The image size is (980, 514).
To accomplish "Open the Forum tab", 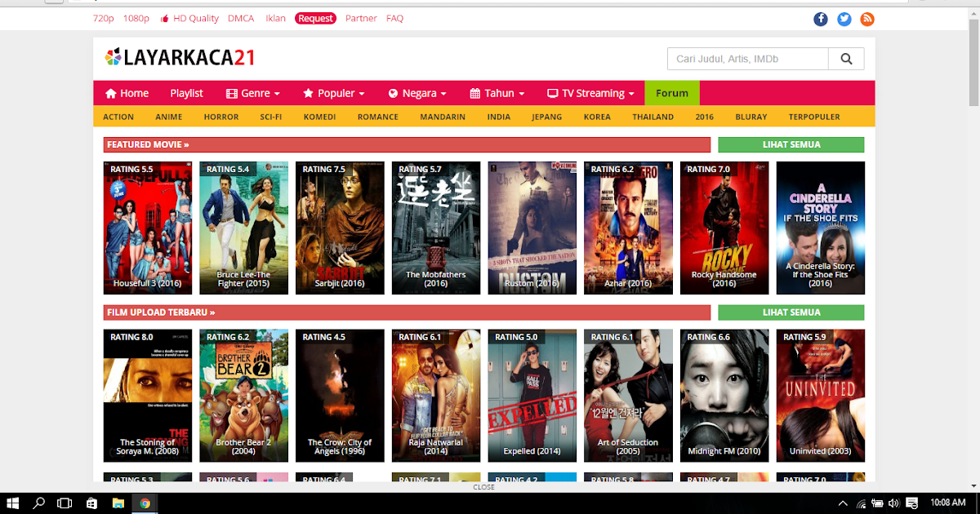I will click(x=672, y=93).
